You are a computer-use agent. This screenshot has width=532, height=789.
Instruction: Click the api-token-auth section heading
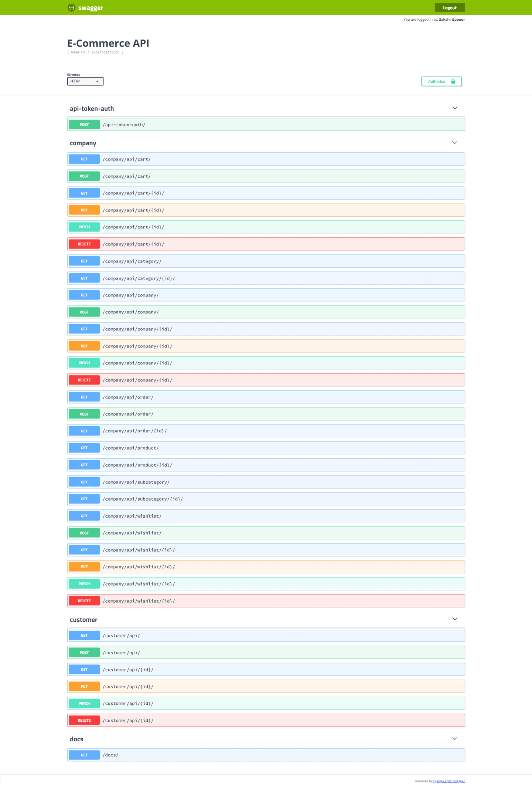[x=92, y=108]
